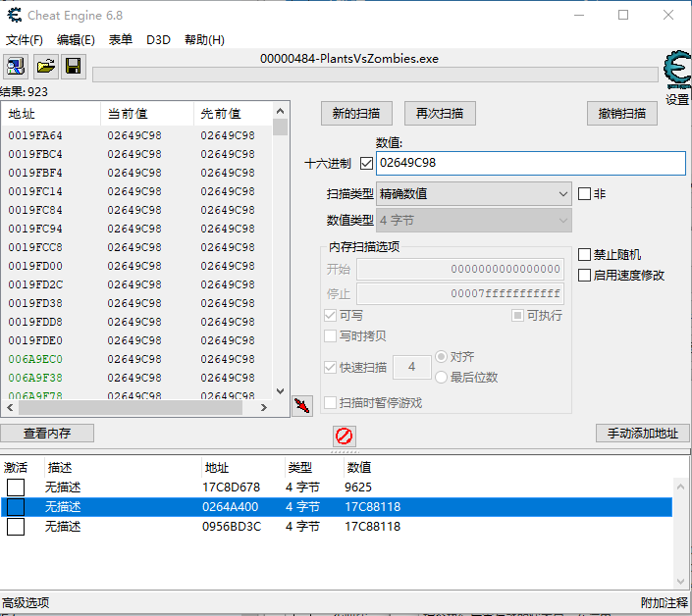
Task: Select result row with address 0019FD2C
Action: pos(136,284)
